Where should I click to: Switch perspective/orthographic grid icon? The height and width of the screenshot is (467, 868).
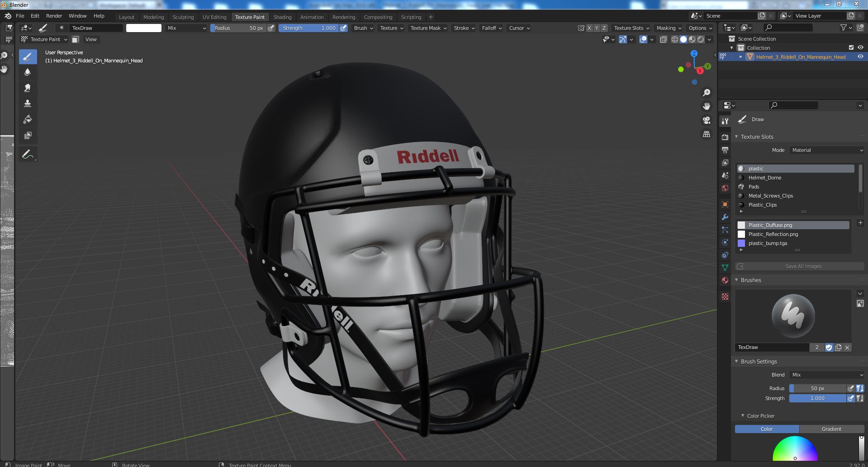(x=706, y=134)
